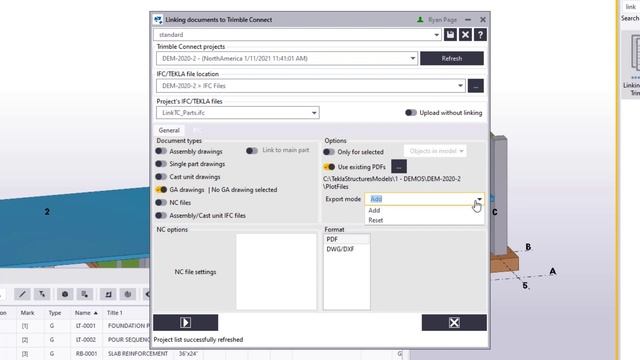Toggle Assembly drawings switch
This screenshot has width=640, height=360.
pyautogui.click(x=161, y=151)
